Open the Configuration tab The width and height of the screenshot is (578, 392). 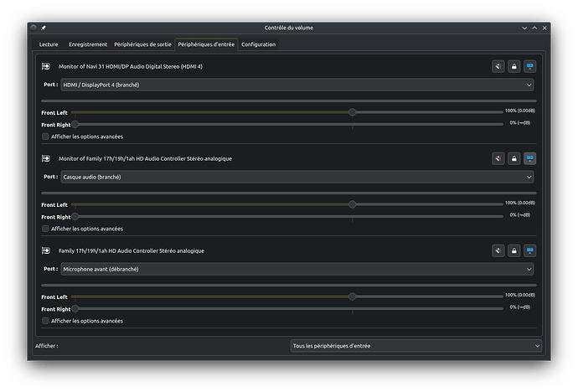258,44
